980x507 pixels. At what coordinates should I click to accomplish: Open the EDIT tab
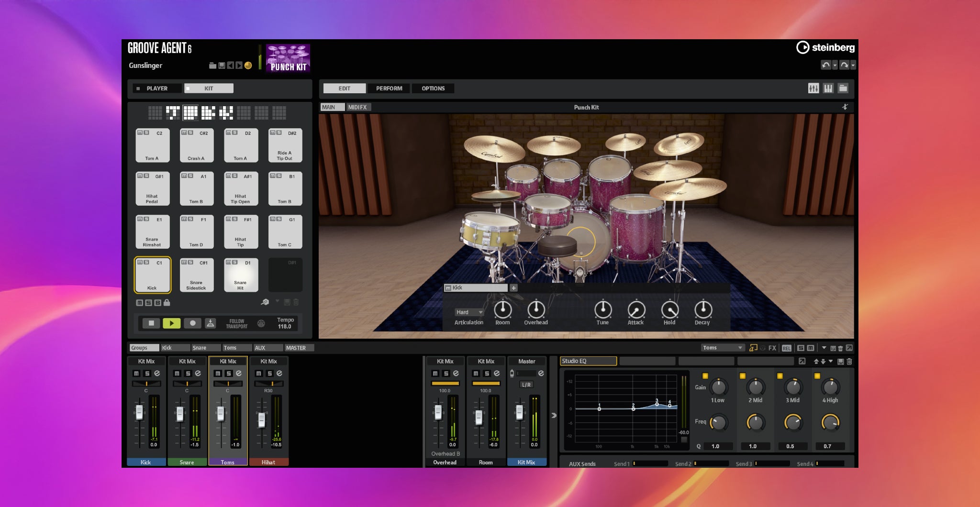(x=345, y=88)
